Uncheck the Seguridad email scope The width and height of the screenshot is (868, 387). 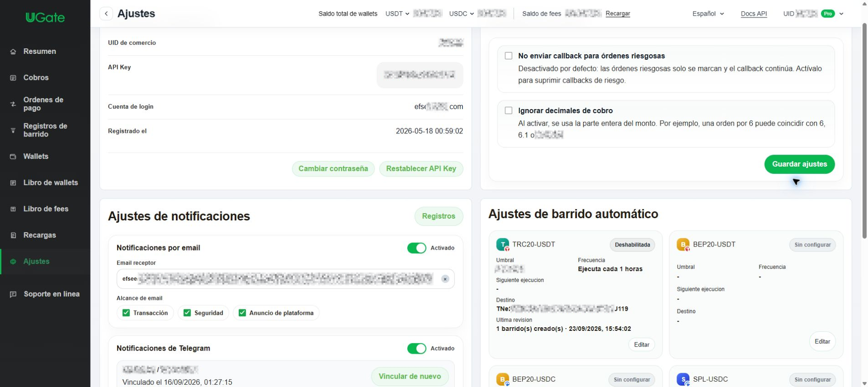pos(187,313)
